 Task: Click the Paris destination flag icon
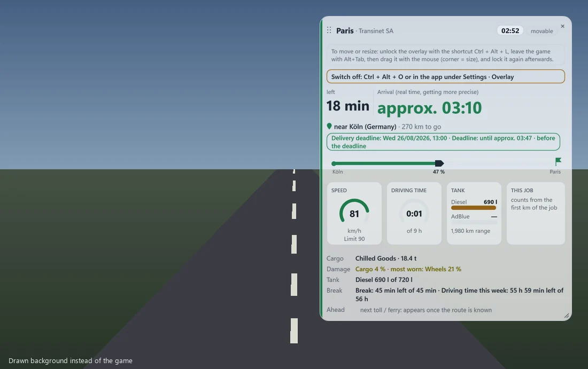click(x=558, y=161)
